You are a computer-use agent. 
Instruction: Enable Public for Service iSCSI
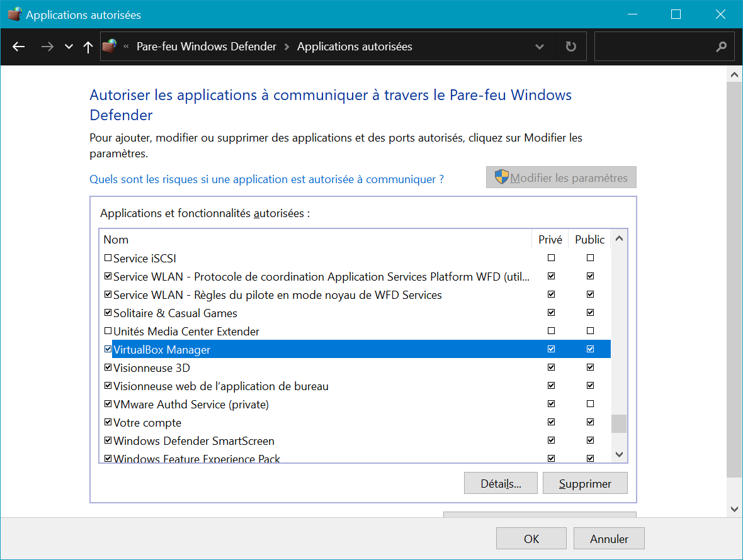point(590,258)
